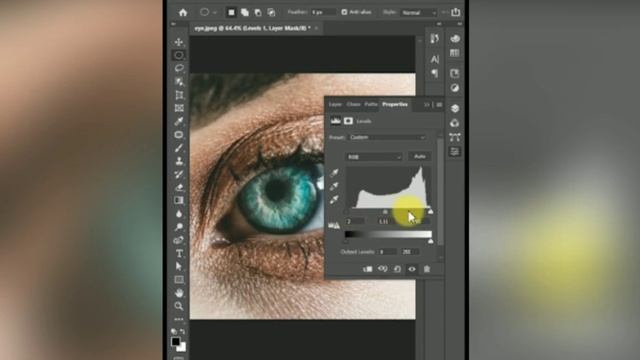Select the Zoom tool
640x360 pixels.
coord(179,306)
